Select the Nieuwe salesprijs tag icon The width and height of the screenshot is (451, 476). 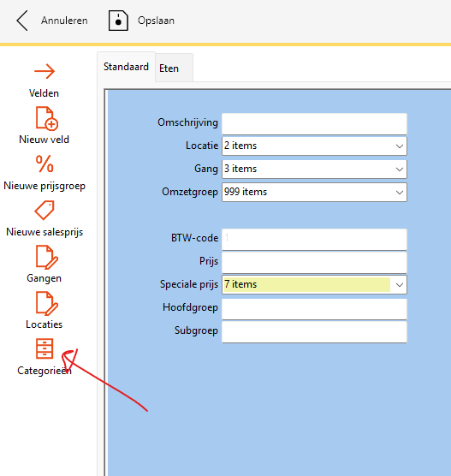[x=45, y=210]
